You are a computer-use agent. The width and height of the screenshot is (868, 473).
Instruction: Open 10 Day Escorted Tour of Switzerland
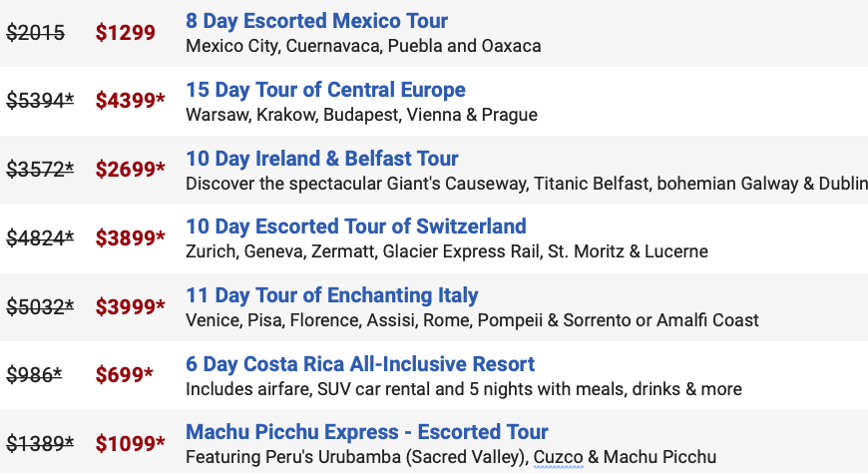pos(356,227)
